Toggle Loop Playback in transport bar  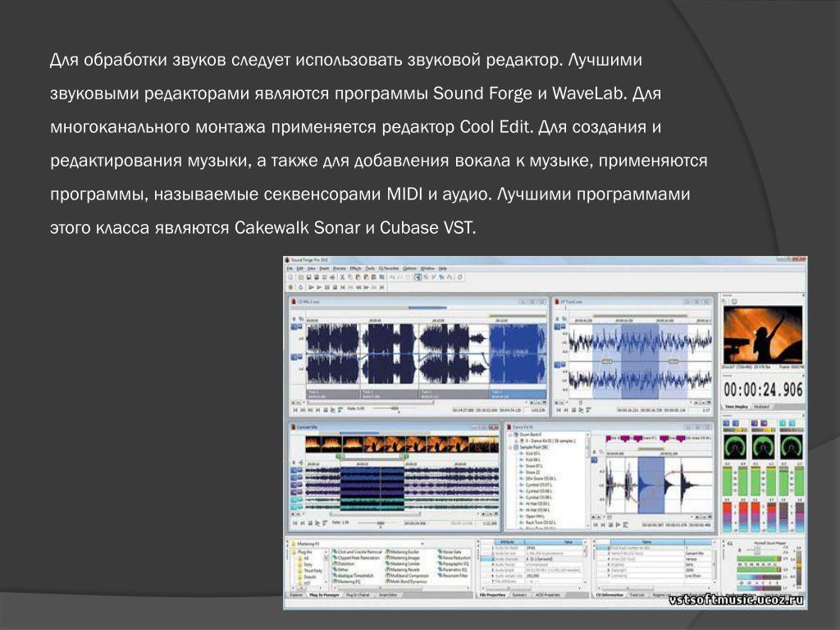point(300,287)
